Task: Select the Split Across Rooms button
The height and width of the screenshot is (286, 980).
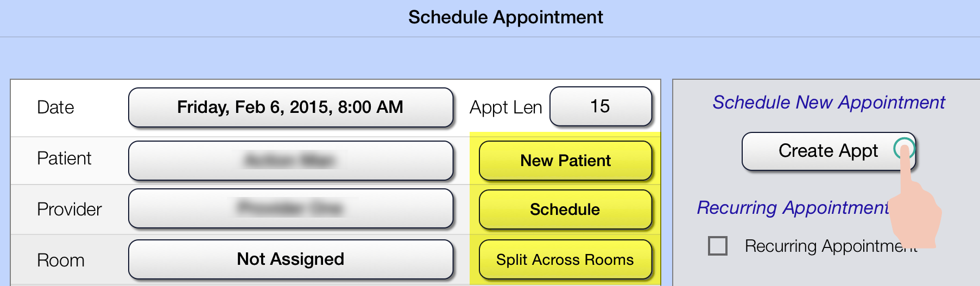Action: (x=565, y=260)
